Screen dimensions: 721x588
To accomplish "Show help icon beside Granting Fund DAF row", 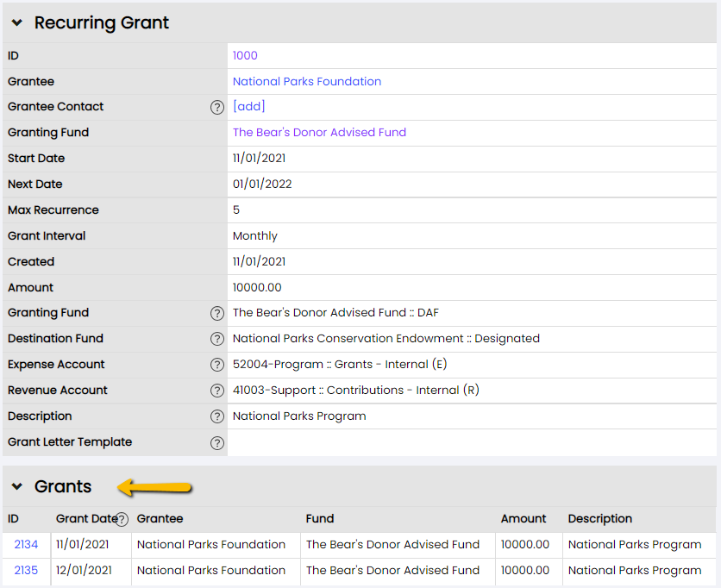I will (x=217, y=313).
